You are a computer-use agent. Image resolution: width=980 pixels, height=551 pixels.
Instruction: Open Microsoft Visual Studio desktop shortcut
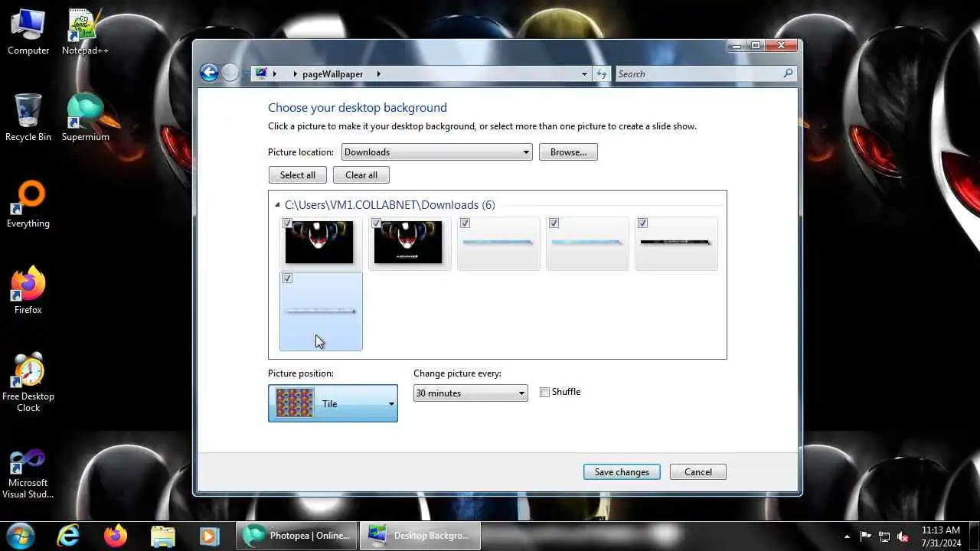click(x=28, y=474)
